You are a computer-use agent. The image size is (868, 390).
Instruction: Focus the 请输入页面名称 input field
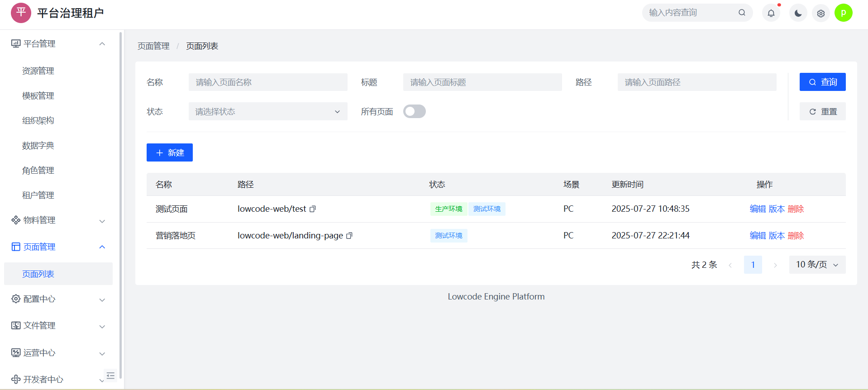268,82
